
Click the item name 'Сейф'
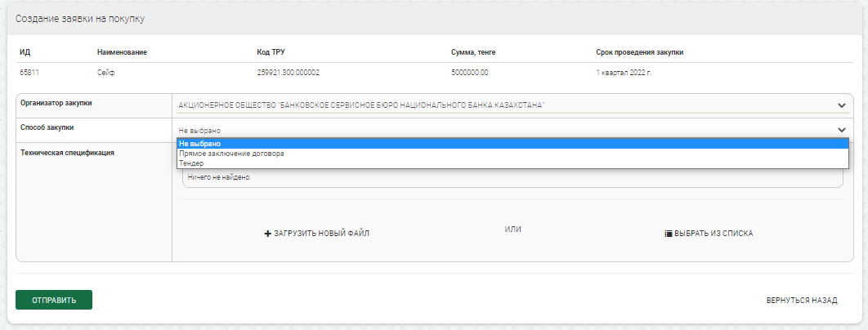105,73
